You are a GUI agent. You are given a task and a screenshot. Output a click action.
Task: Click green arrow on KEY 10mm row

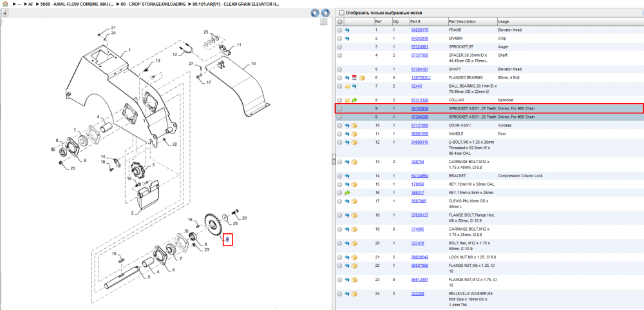click(x=347, y=193)
